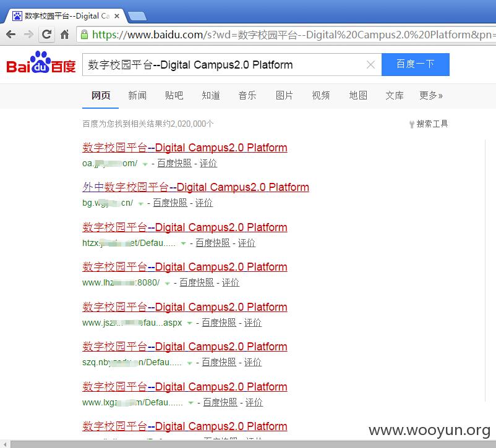Open result title above szq.nb URL
496x448 pixels.
pyautogui.click(x=185, y=347)
